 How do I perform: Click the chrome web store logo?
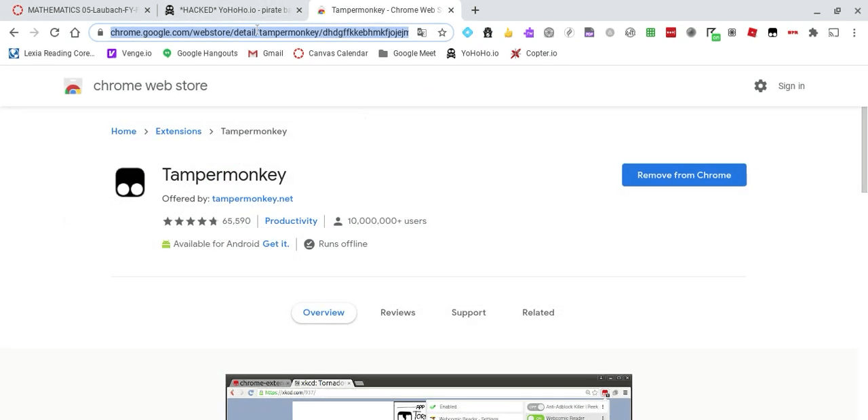[73, 86]
